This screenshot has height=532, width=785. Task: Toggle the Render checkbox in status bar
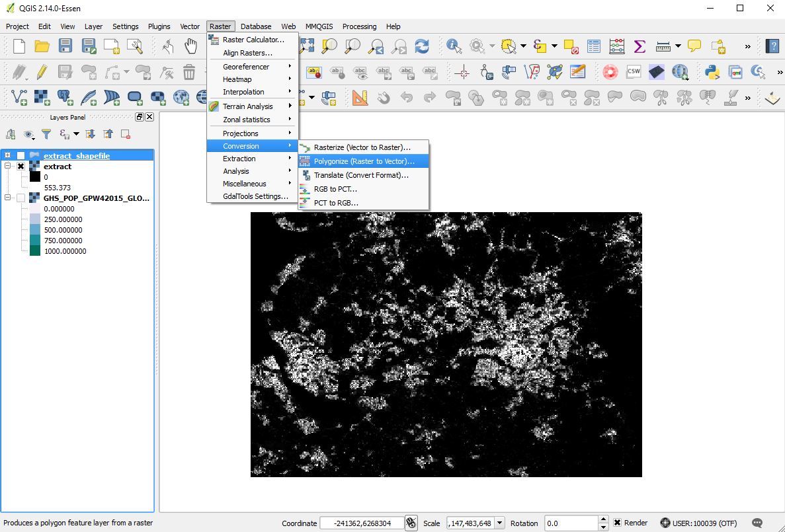[x=617, y=523]
